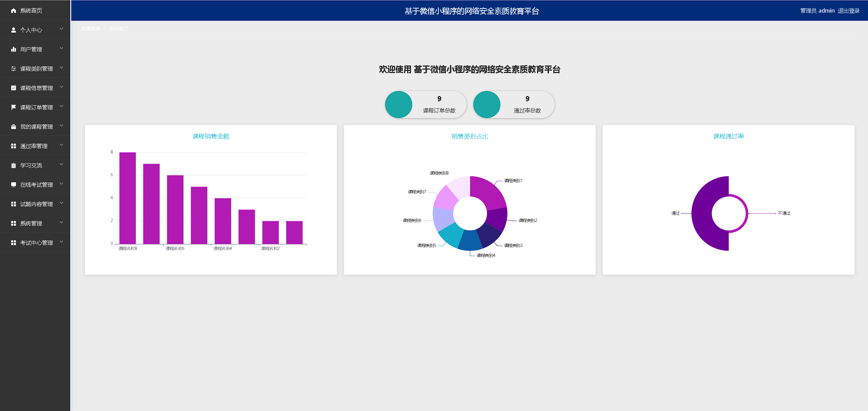Click the flag icon for 课程订单管理
Image resolution: width=868 pixels, height=411 pixels.
14,108
